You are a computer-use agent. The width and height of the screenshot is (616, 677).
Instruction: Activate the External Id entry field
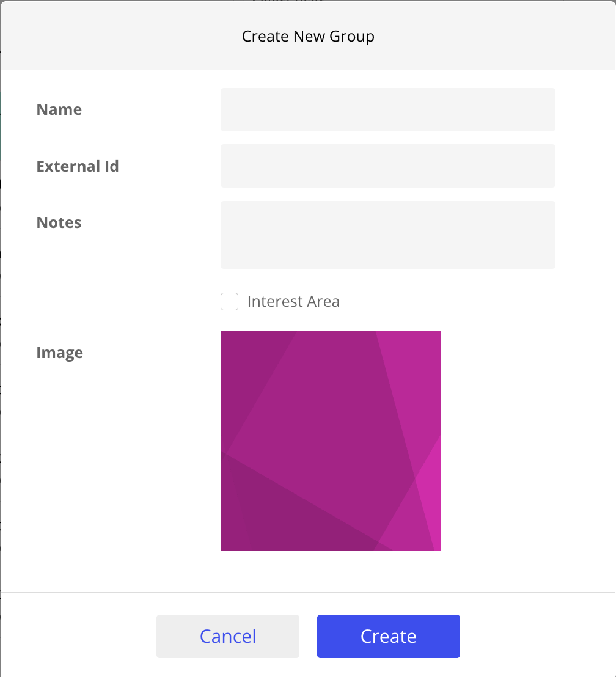tap(387, 166)
